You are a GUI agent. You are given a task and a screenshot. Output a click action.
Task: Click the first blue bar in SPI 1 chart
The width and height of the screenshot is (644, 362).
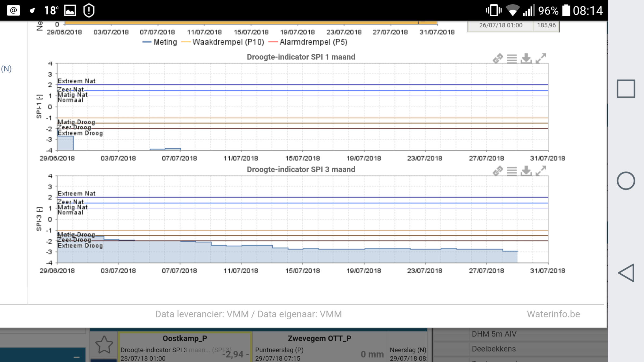pyautogui.click(x=65, y=143)
